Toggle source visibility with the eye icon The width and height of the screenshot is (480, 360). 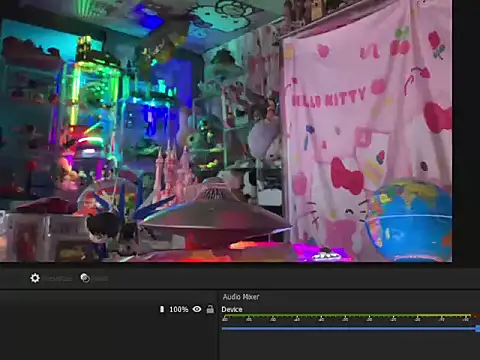pyautogui.click(x=197, y=309)
